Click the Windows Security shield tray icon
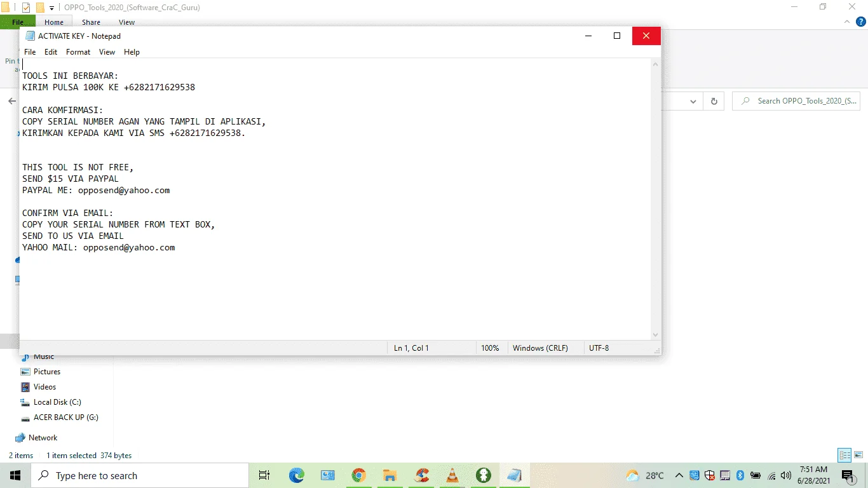Screen dimensions: 868x488 pos(710,475)
